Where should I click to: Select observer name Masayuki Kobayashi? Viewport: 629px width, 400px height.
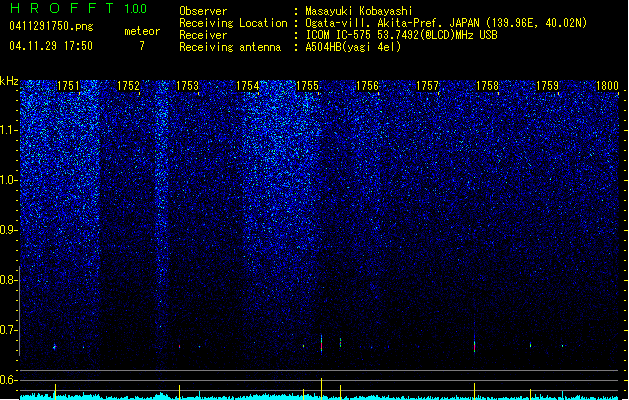[x=359, y=11]
